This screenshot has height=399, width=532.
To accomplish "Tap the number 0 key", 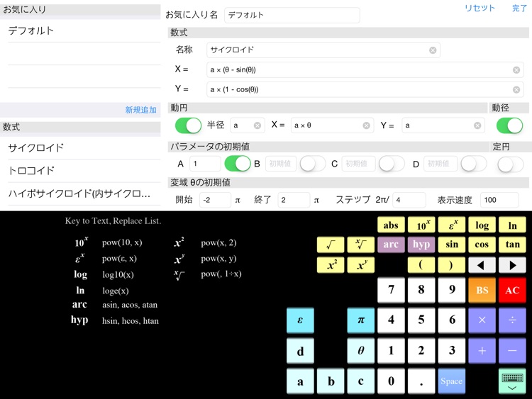I will 391,381.
